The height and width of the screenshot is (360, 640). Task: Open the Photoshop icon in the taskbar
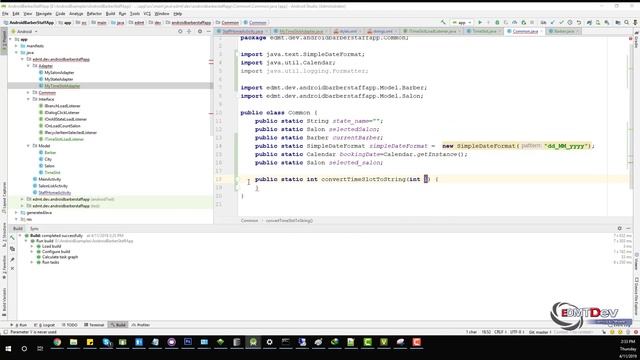pyautogui.click(x=188, y=342)
